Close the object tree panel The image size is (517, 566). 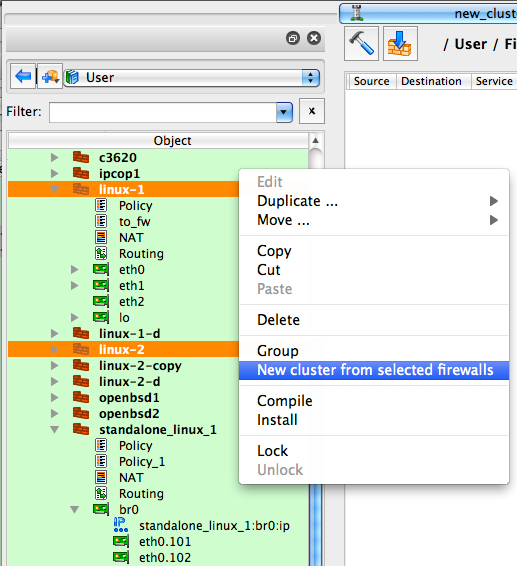click(x=314, y=38)
